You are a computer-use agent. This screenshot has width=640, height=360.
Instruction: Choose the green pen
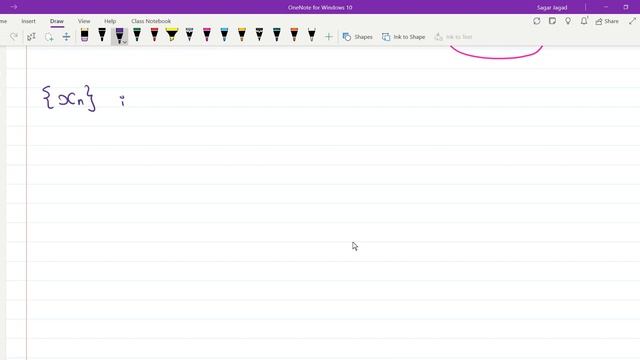[x=137, y=35]
